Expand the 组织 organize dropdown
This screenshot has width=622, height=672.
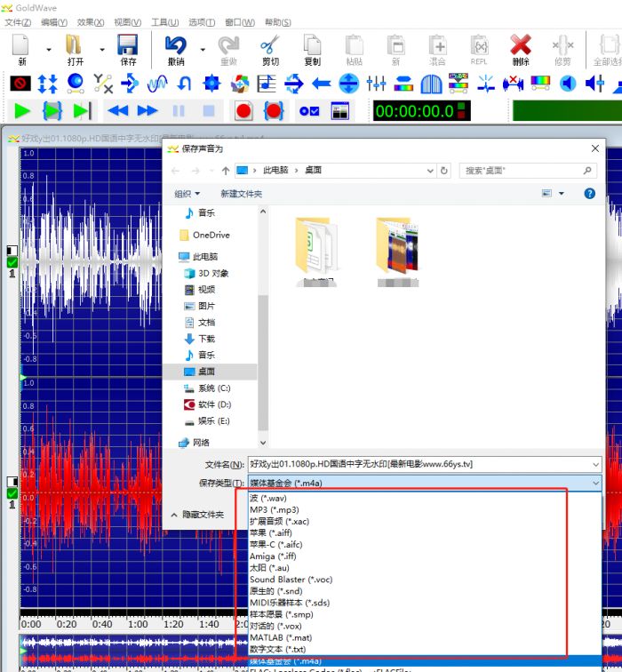[187, 194]
